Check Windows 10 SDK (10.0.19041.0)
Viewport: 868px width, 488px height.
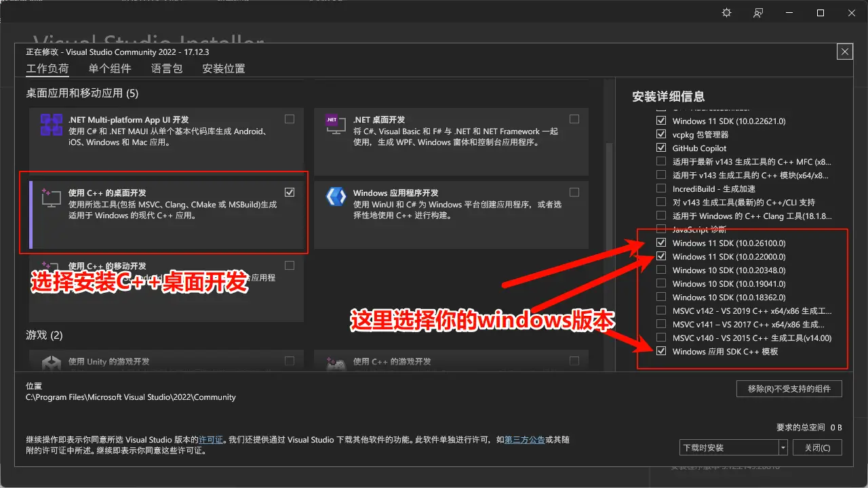coord(661,283)
